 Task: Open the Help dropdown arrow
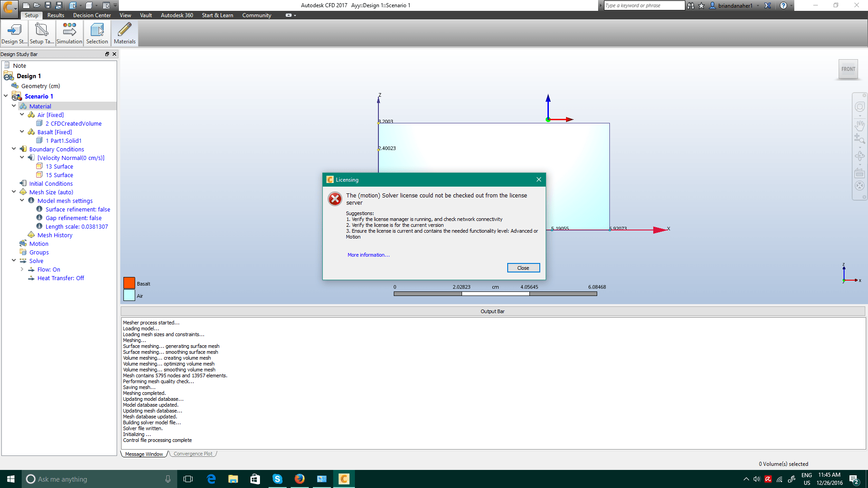(x=791, y=6)
